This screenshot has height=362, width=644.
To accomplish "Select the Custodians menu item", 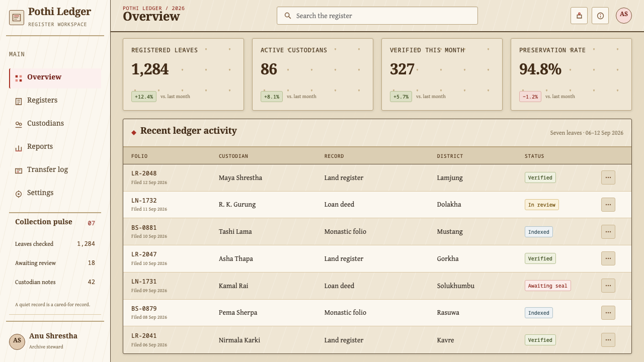I will (55, 124).
